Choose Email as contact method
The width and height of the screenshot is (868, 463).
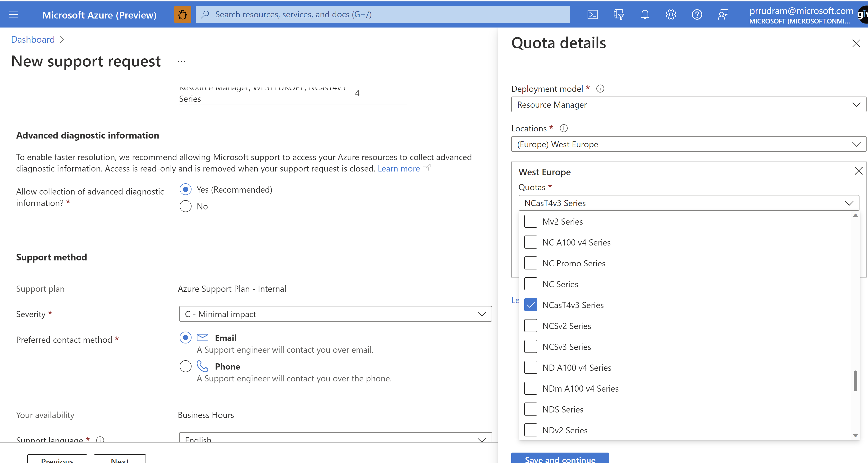[185, 338]
